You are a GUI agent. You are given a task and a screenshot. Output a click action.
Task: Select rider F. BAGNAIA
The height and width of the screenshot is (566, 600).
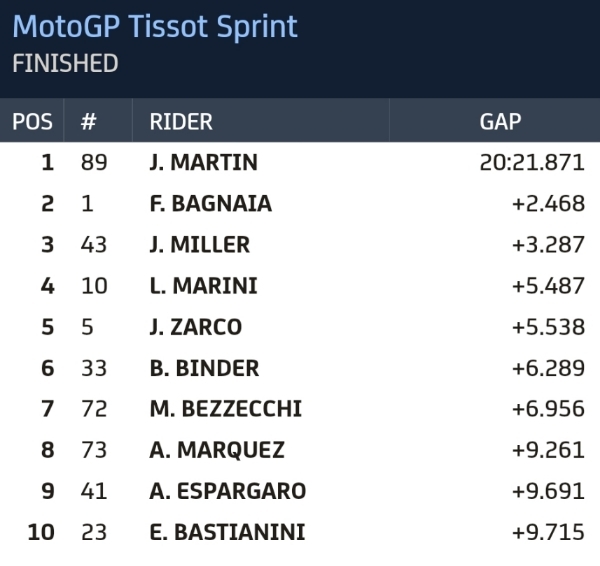click(x=210, y=204)
